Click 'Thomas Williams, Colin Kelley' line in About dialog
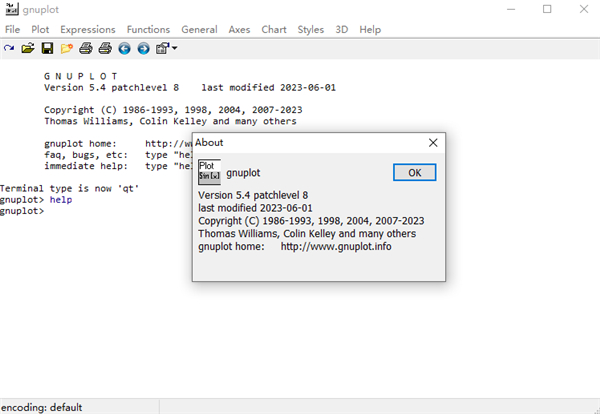Screen dimensions: 600x414 307,234
